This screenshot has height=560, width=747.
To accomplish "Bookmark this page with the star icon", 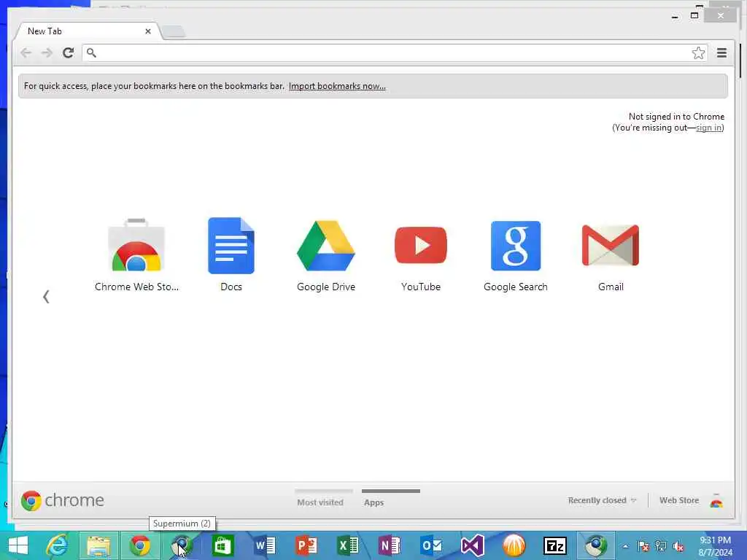I will click(x=698, y=52).
